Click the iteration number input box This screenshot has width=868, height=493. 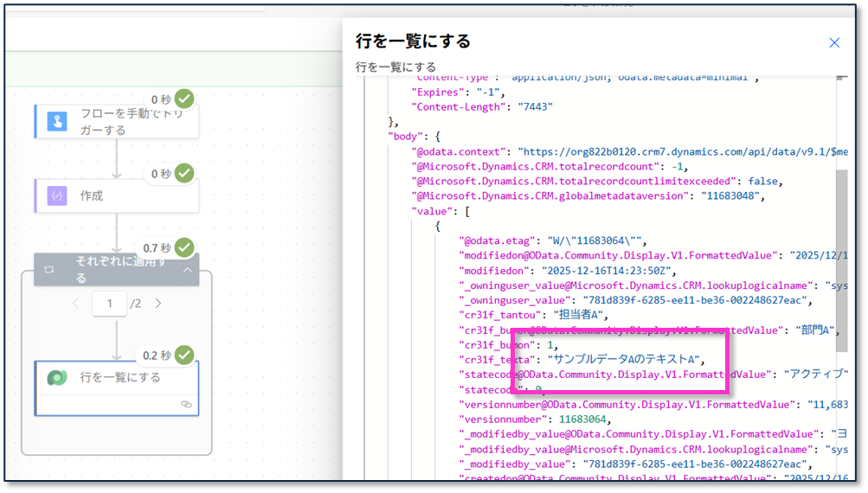(x=109, y=304)
